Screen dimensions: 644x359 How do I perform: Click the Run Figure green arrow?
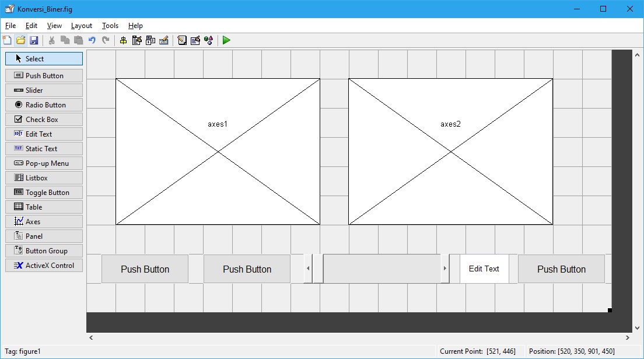click(226, 40)
